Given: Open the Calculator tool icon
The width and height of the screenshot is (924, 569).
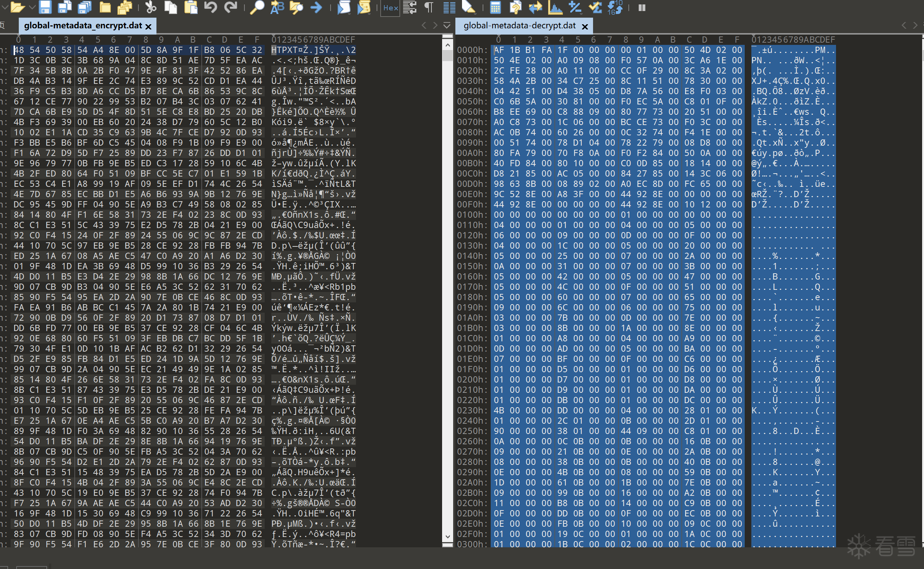Looking at the screenshot, I should [495, 7].
